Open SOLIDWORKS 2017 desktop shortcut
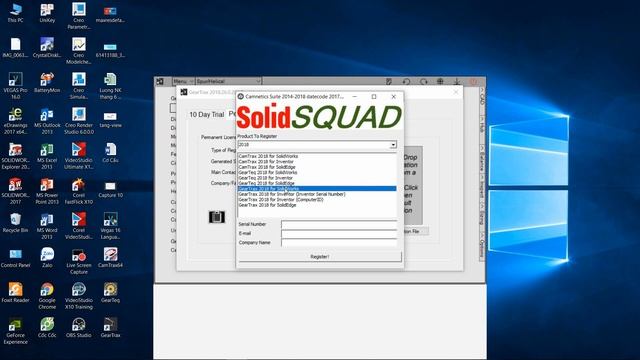Screen dimensions: 640x360 click(16, 191)
